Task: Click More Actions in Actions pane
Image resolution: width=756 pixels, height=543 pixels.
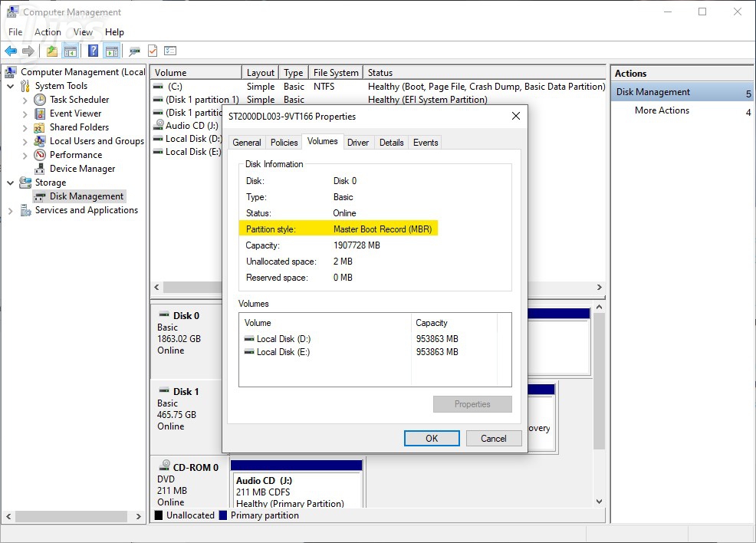Action: pyautogui.click(x=662, y=110)
